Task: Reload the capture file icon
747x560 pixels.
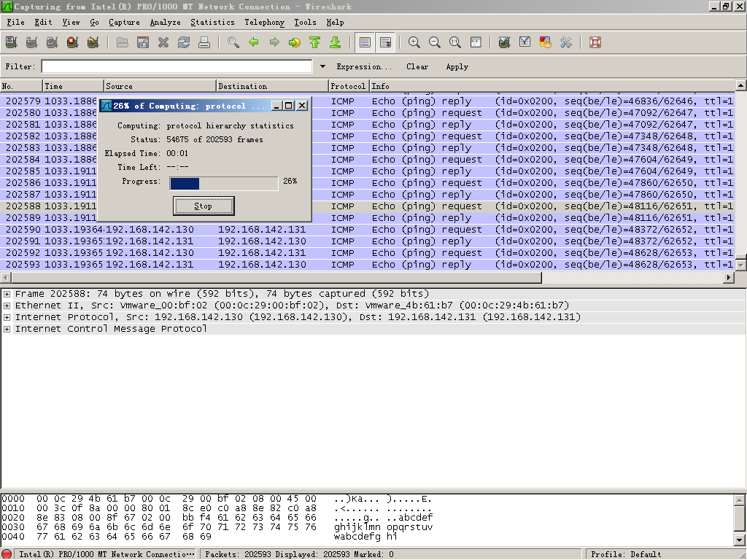Action: (184, 42)
